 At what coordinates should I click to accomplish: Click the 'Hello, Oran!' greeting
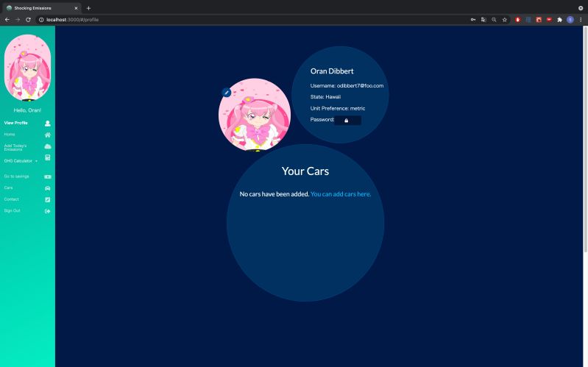click(x=27, y=110)
